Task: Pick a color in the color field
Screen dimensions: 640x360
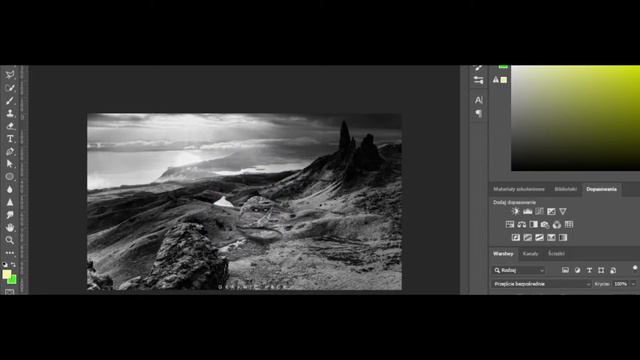Action: (x=576, y=118)
